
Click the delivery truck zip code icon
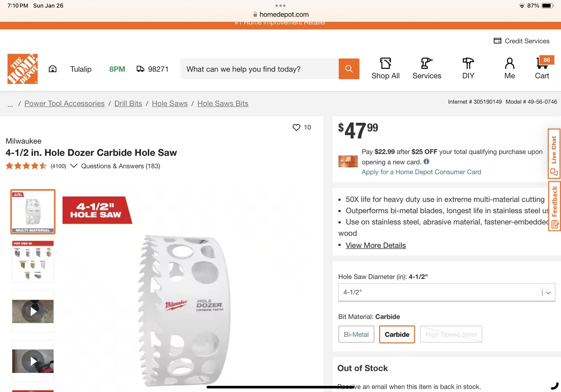click(141, 69)
